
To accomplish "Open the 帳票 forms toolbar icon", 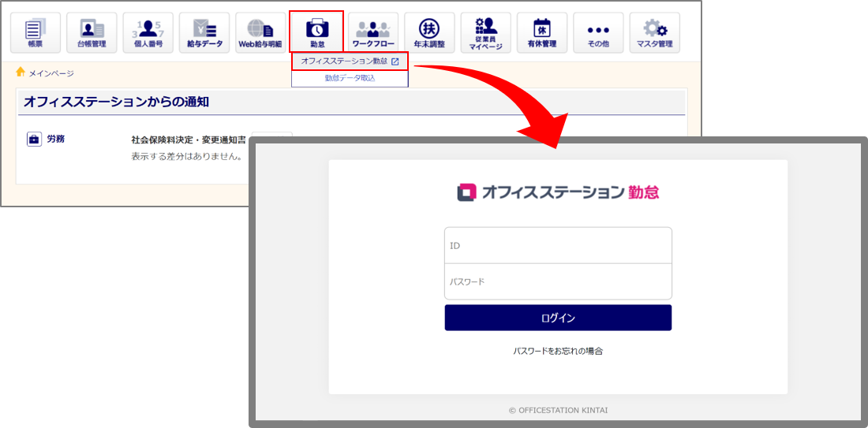I will 36,32.
